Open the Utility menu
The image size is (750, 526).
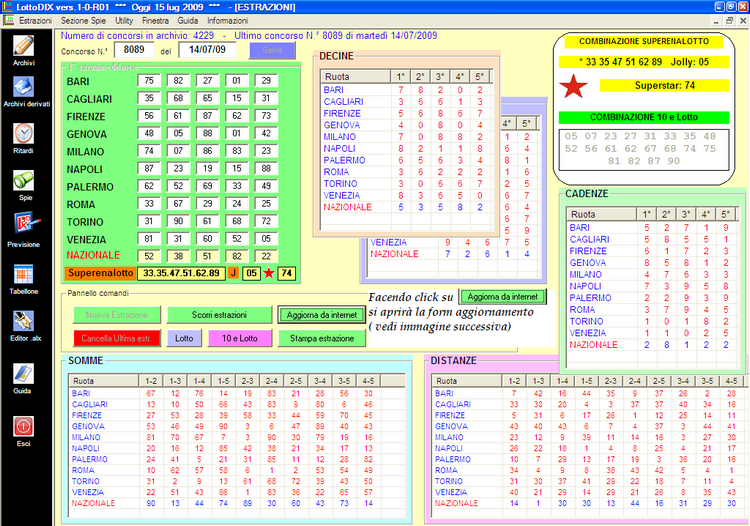[x=124, y=20]
